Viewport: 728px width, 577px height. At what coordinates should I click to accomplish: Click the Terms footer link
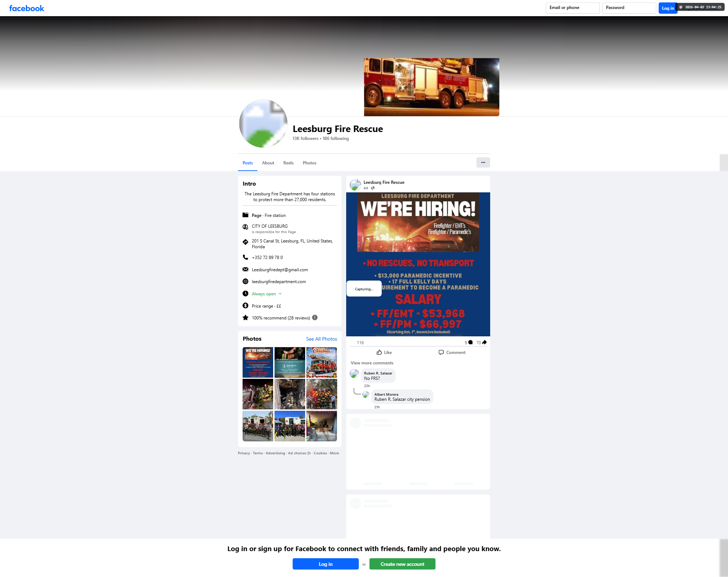click(x=258, y=453)
